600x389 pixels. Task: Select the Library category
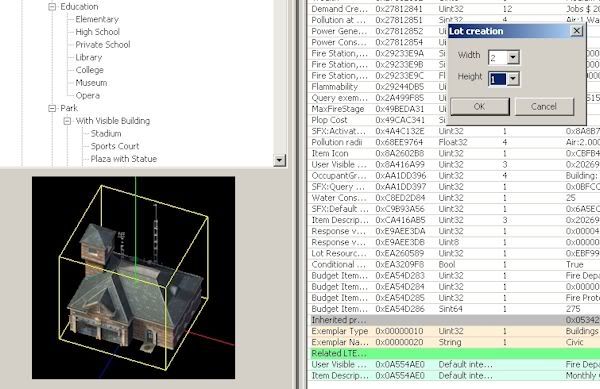(89, 57)
